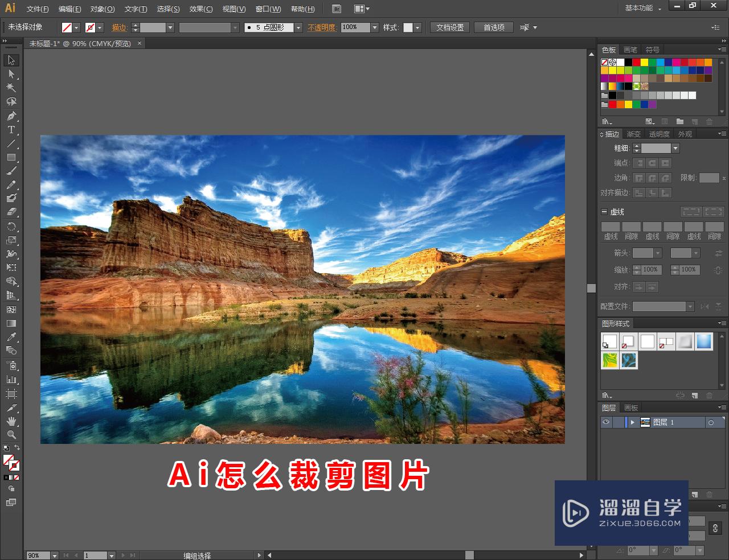The width and height of the screenshot is (729, 560).
Task: Select the Symbol Sprayer tool
Action: coord(11,365)
